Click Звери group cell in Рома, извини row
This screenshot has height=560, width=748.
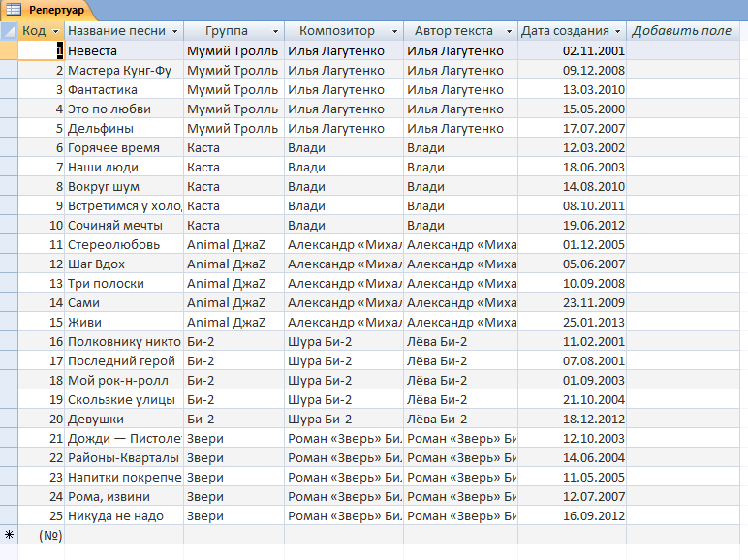(234, 497)
